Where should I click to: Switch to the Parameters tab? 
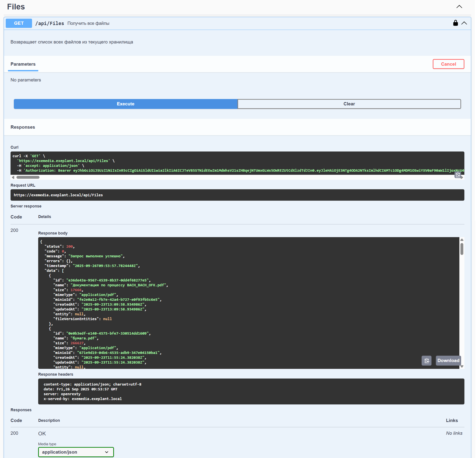(x=23, y=64)
